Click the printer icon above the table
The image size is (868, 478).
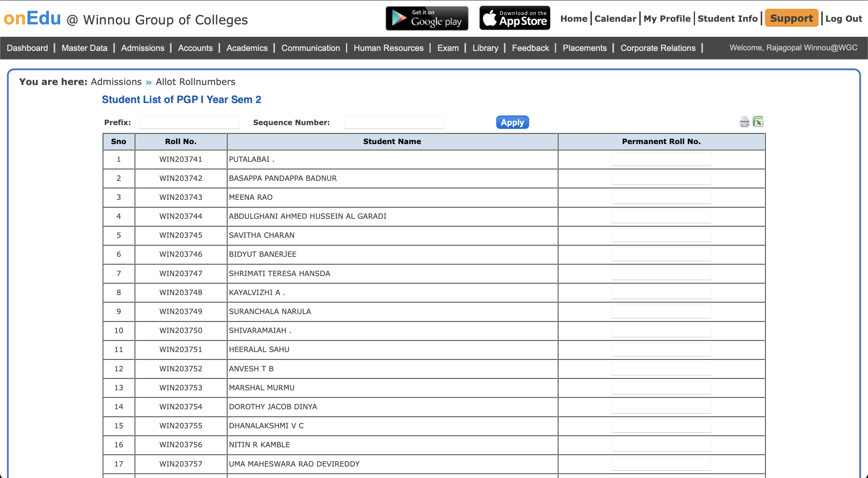(744, 121)
